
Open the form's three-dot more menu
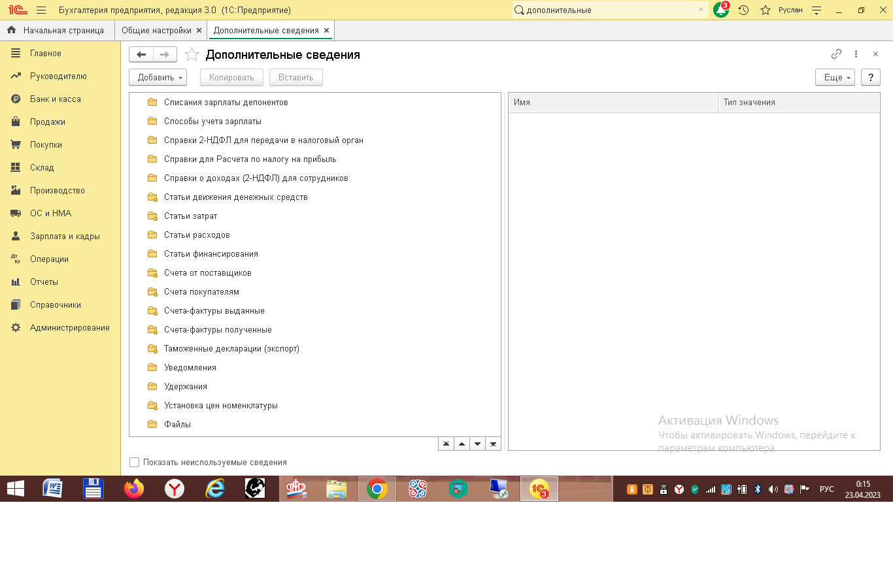pos(856,54)
